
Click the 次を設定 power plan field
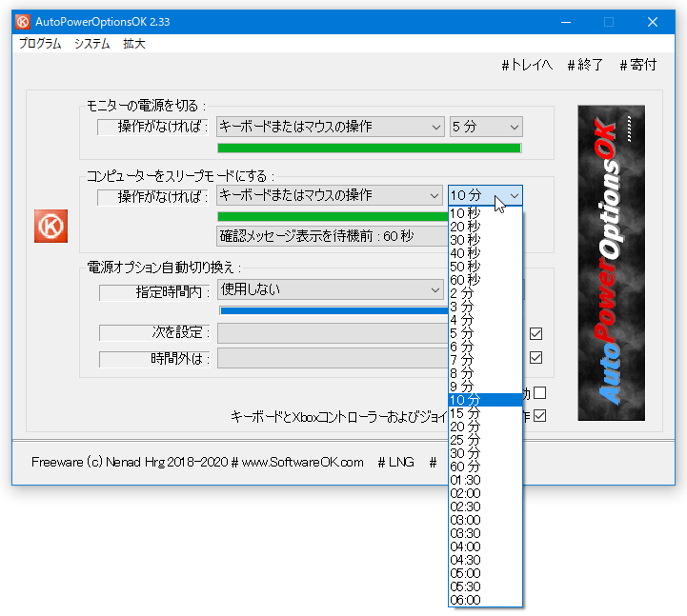(x=333, y=333)
